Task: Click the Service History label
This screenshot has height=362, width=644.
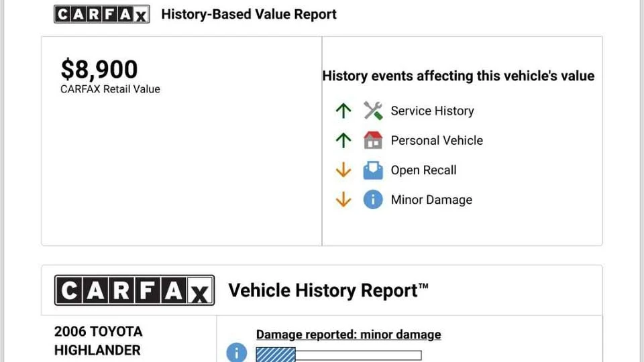Action: tap(432, 111)
